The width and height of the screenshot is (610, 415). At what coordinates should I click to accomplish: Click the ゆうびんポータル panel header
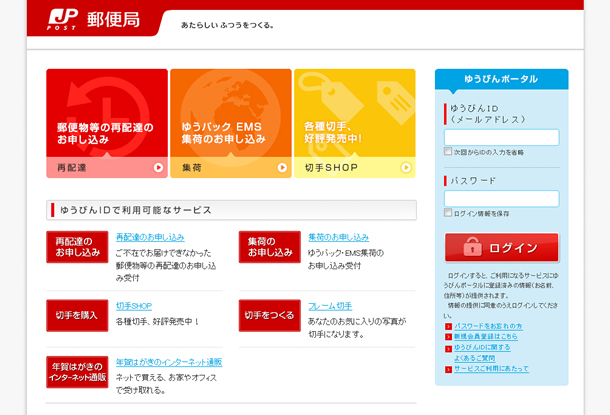[501, 79]
